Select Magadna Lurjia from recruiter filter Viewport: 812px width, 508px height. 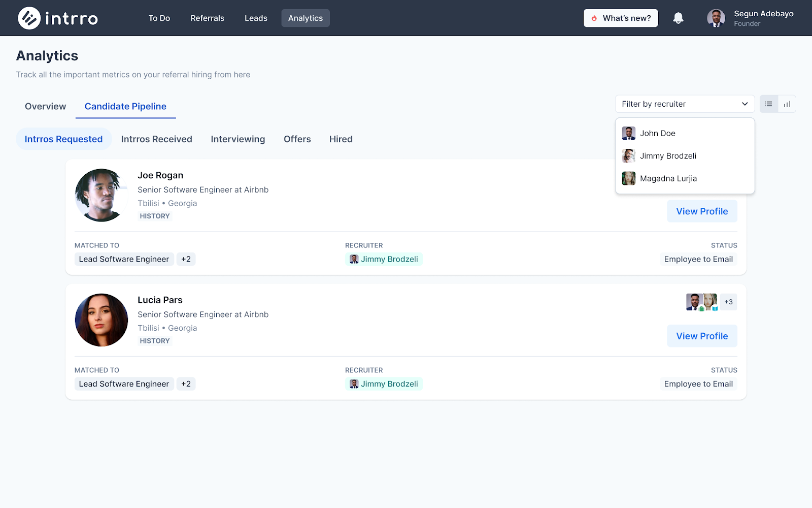pos(685,178)
